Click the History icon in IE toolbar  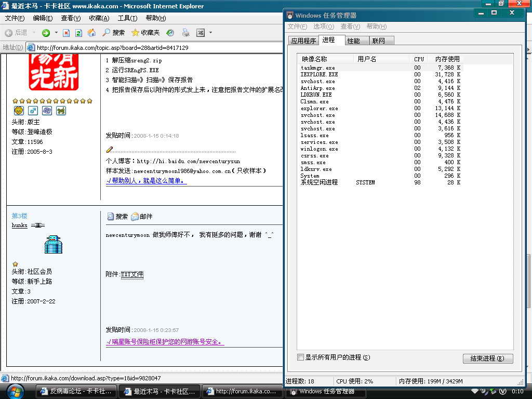pyautogui.click(x=170, y=33)
